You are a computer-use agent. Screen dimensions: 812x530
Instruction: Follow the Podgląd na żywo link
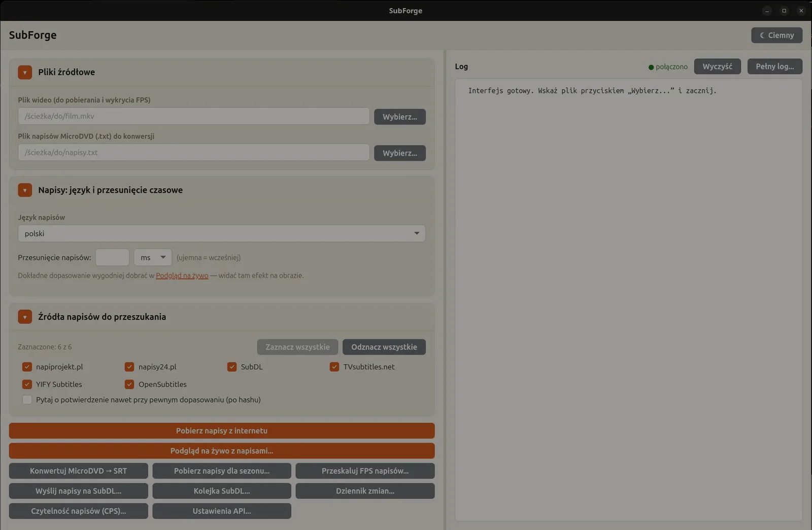pos(182,275)
